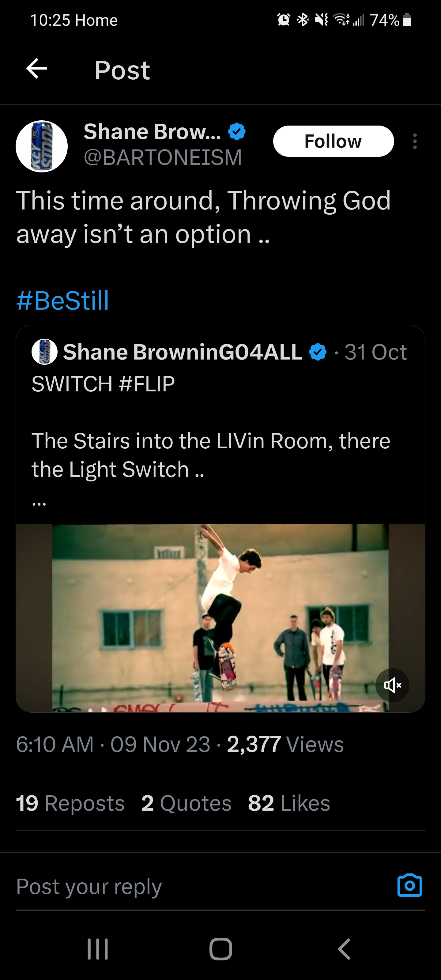Open the #BeStill hashtag
This screenshot has width=441, height=980.
(63, 300)
